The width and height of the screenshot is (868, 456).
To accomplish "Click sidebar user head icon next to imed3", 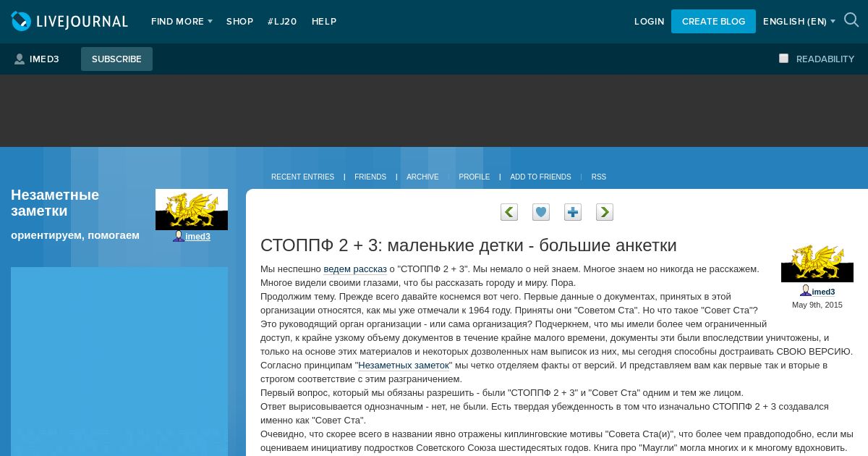I will tap(178, 236).
